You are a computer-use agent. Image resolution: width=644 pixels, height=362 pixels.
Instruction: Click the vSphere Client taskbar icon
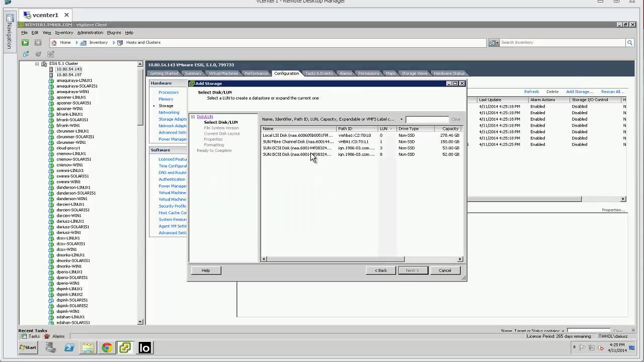[125, 347]
